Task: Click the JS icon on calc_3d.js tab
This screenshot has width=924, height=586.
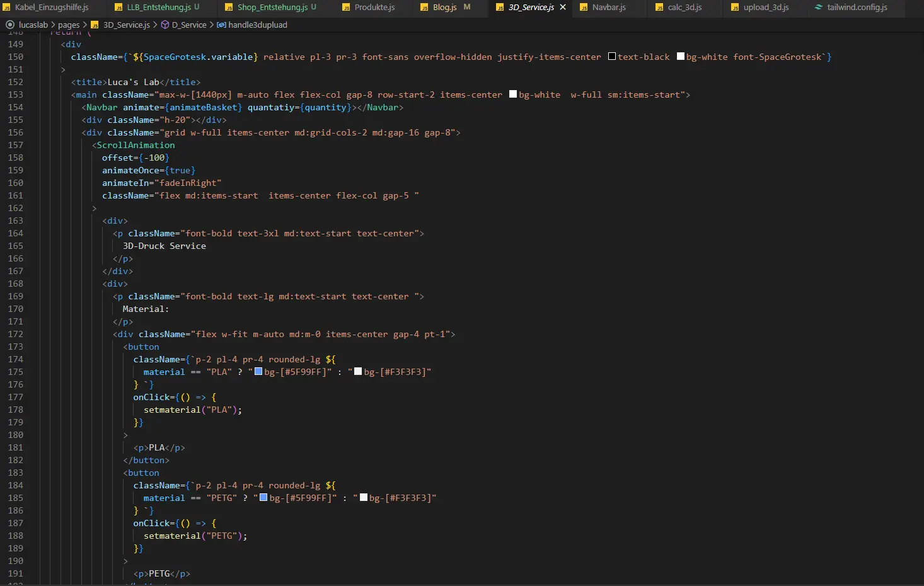Action: pos(659,8)
